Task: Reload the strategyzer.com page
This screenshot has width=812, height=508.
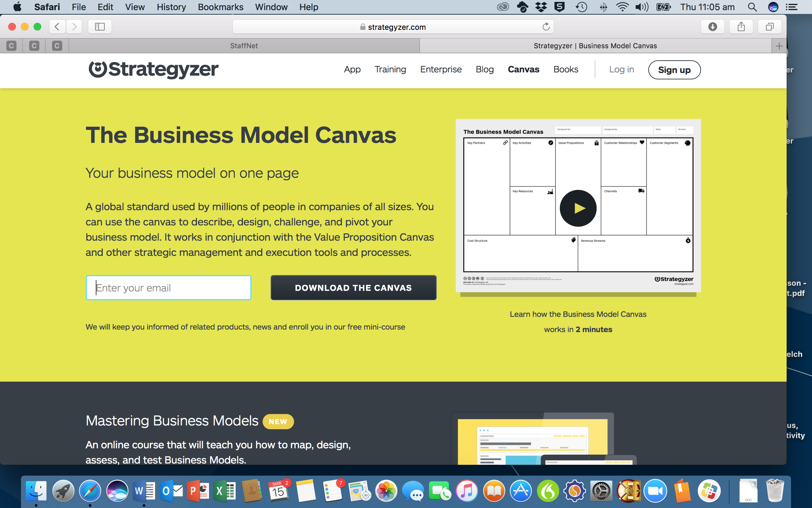Action: (x=546, y=27)
